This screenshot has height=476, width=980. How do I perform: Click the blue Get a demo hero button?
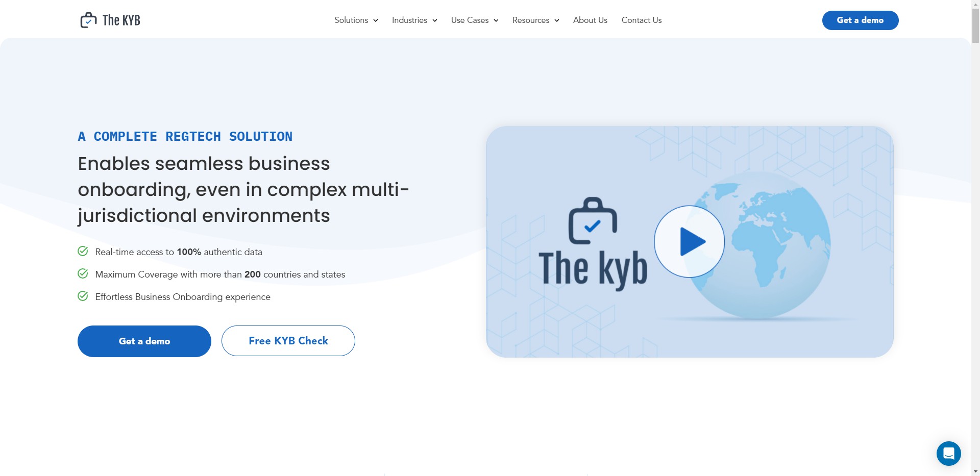coord(144,341)
